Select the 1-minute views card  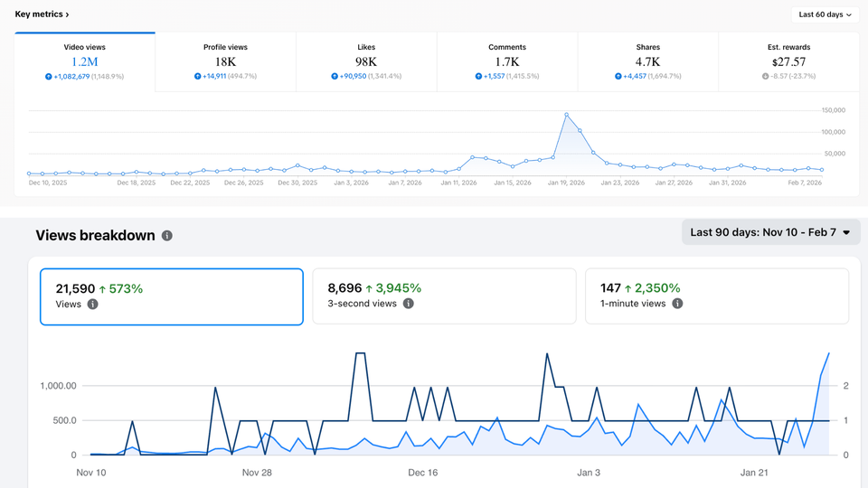tap(716, 296)
